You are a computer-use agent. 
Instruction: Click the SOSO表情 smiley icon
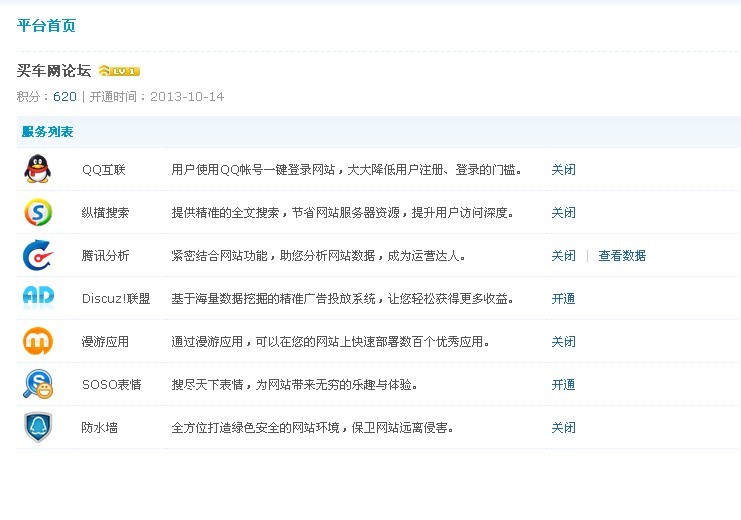point(38,384)
